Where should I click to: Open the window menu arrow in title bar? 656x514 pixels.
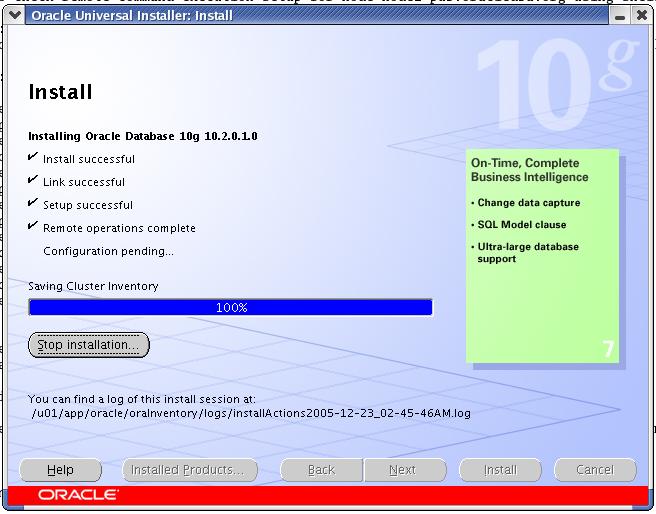15,15
